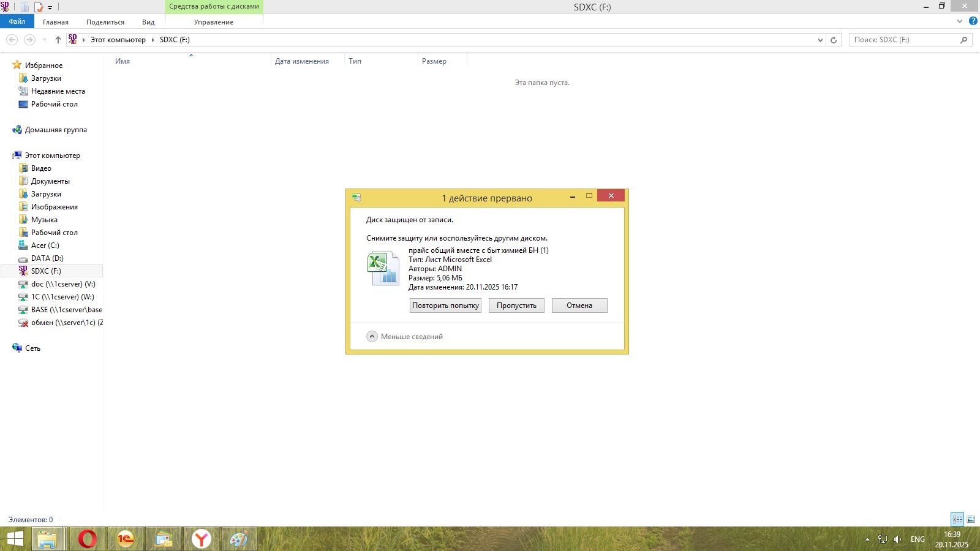Image resolution: width=980 pixels, height=551 pixels.
Task: Go up one folder level arrow
Action: coord(58,40)
